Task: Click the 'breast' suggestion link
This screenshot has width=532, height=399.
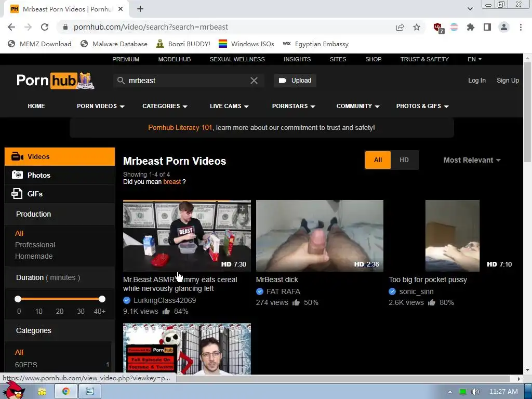Action: (172, 182)
